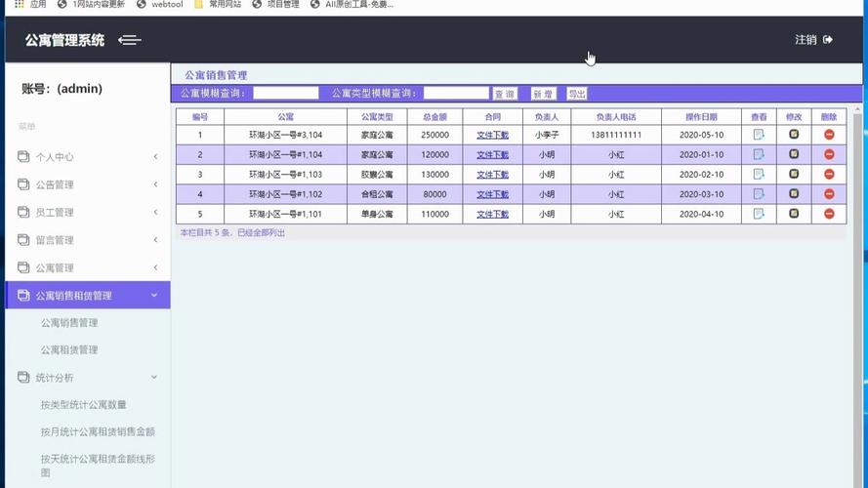The height and width of the screenshot is (488, 868).
Task: Edit icon for row 环湖小区一号#1,104
Action: pyautogui.click(x=794, y=154)
